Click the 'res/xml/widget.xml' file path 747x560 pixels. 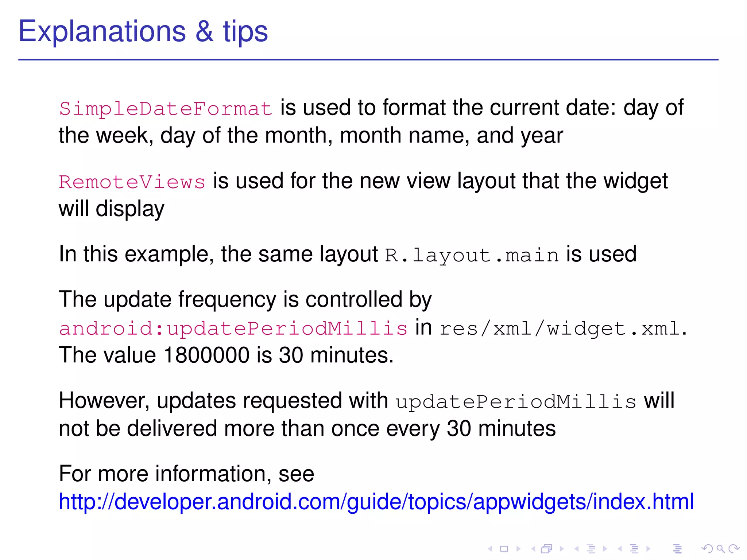tap(560, 328)
